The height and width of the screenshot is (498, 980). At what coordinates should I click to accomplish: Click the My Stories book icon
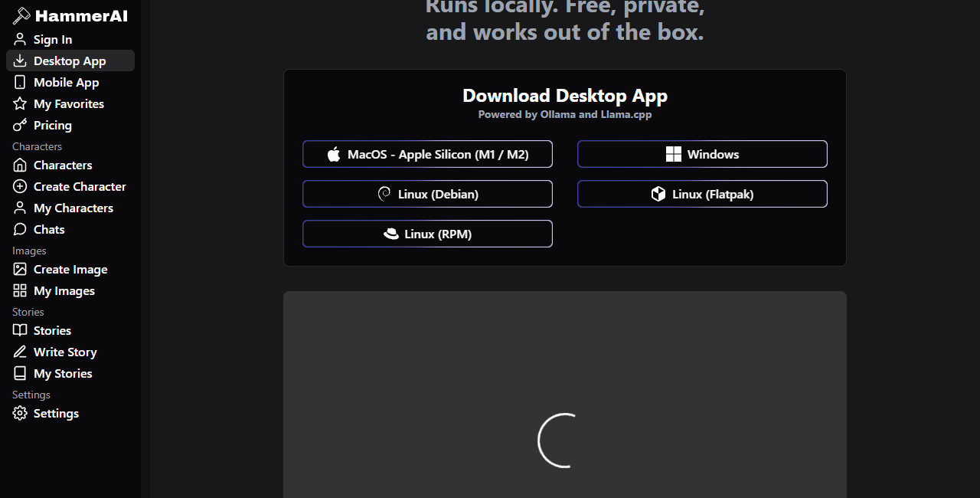(20, 373)
